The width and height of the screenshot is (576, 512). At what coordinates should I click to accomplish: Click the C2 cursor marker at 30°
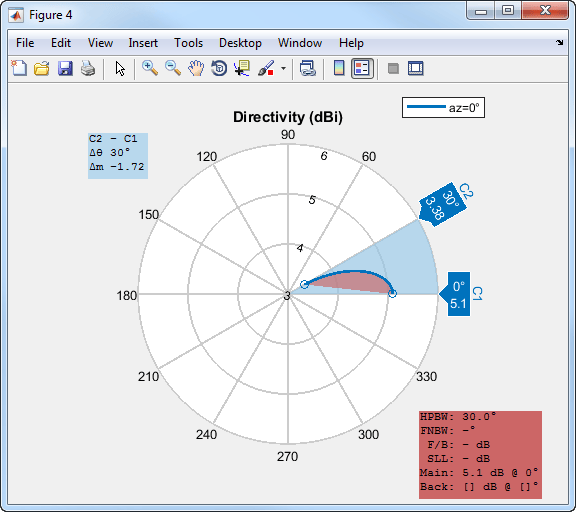click(443, 205)
